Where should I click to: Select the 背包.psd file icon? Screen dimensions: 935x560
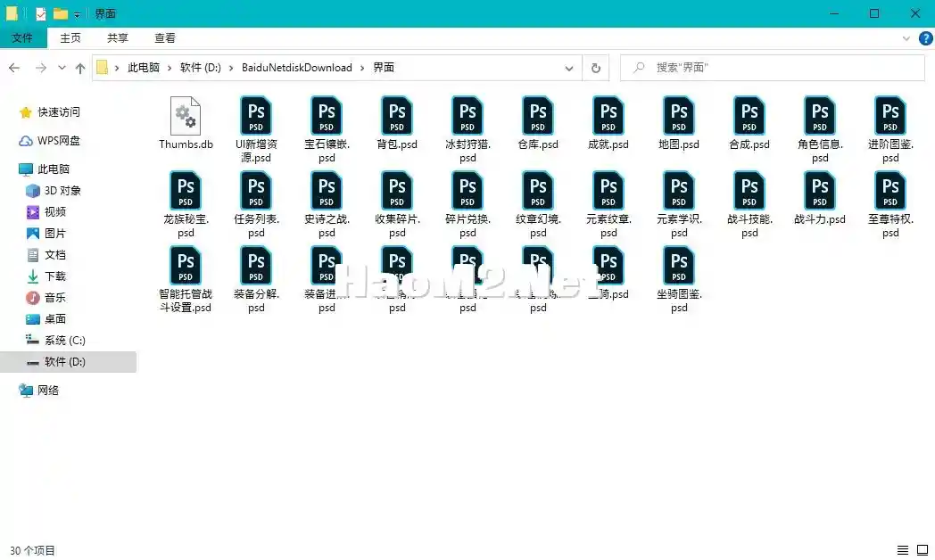pos(397,116)
